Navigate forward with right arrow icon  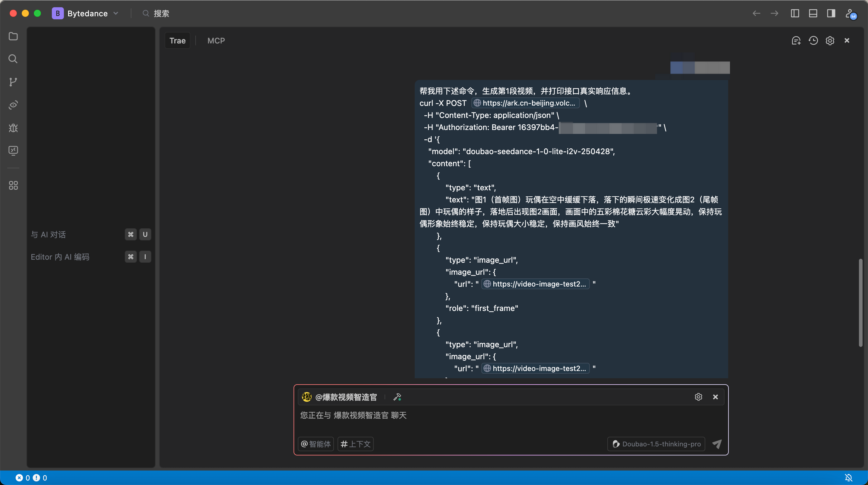click(775, 13)
